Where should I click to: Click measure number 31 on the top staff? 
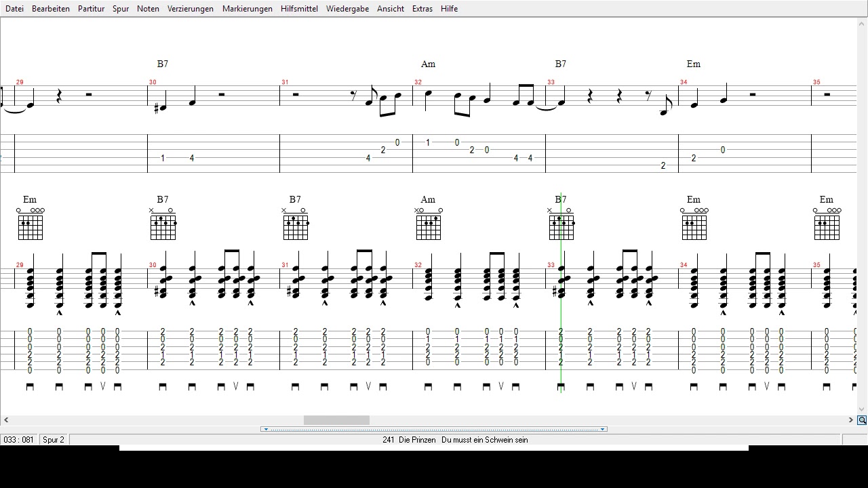(x=285, y=83)
